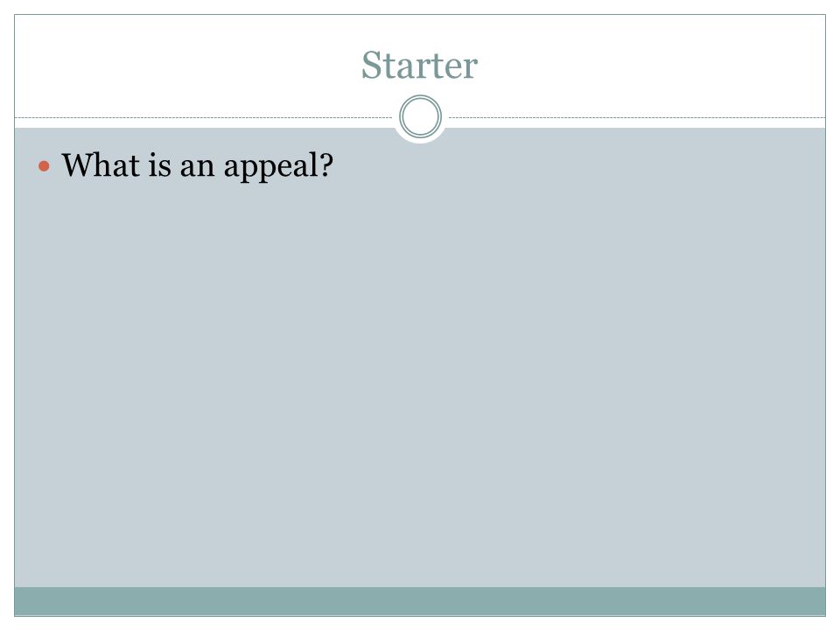Click the "What is an appeal?" bullet text
Viewport: 840px width, 630px height.
[x=197, y=165]
